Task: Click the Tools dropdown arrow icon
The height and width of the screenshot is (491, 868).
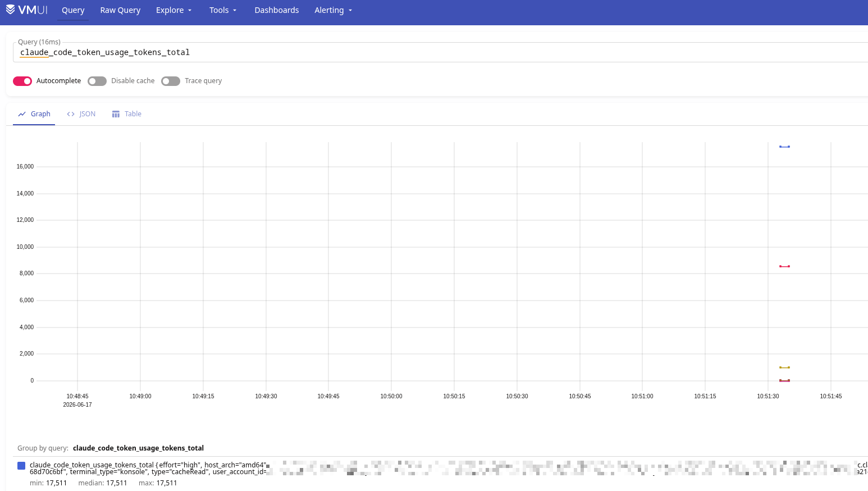Action: (235, 11)
